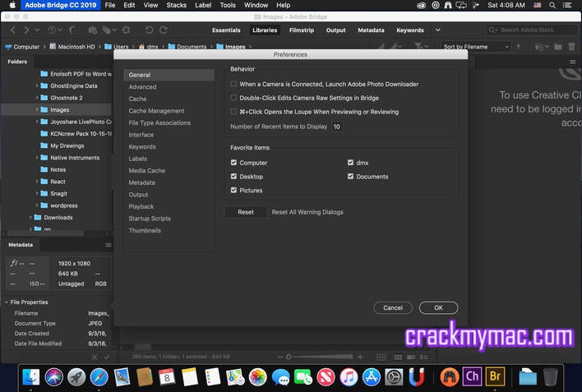Uncheck dmx favorite item

pos(350,163)
